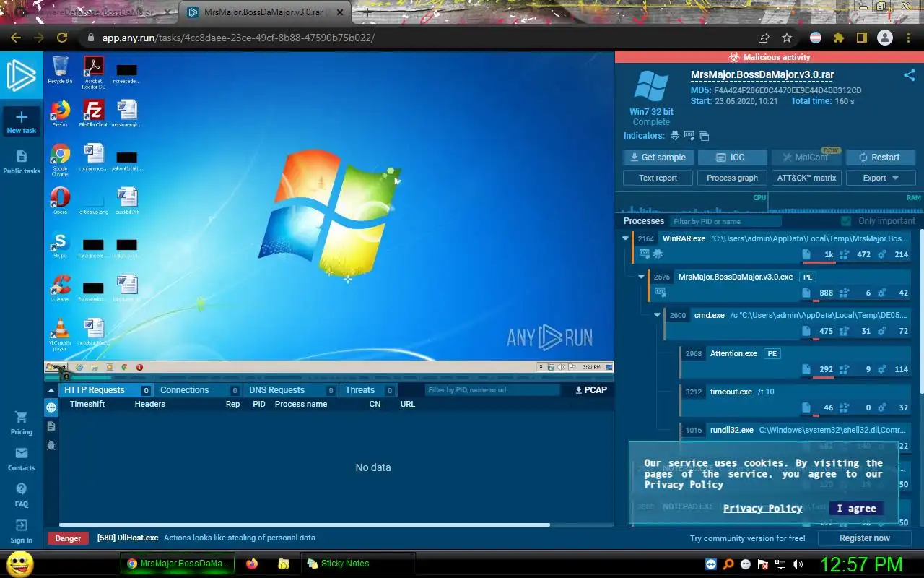Open the Process graph
Image resolution: width=924 pixels, height=578 pixels.
coord(732,178)
